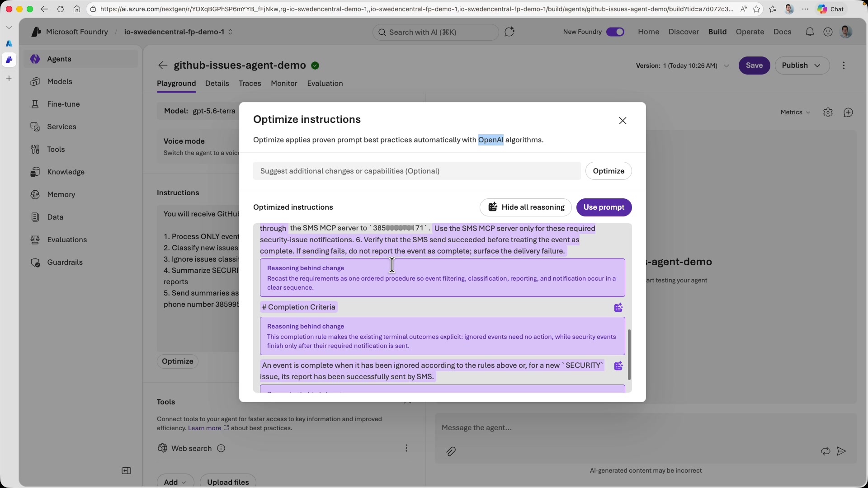Click reasoning icon beside 'An event is complete' text
This screenshot has width=868, height=488.
(x=618, y=366)
